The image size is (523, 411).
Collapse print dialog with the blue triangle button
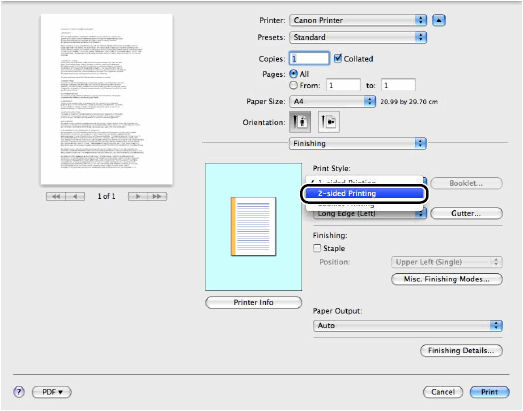pos(439,20)
